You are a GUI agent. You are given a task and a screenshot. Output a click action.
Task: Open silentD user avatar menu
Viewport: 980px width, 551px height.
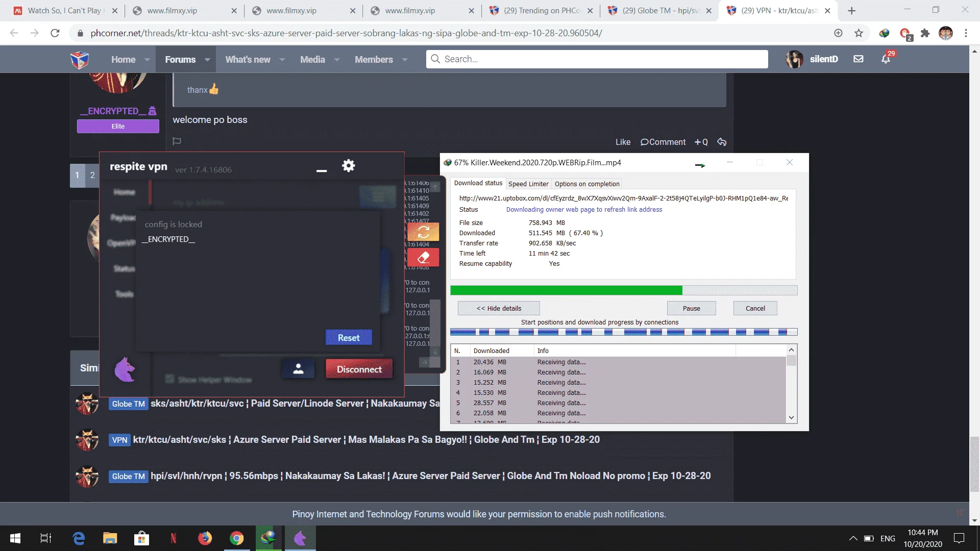coord(794,59)
